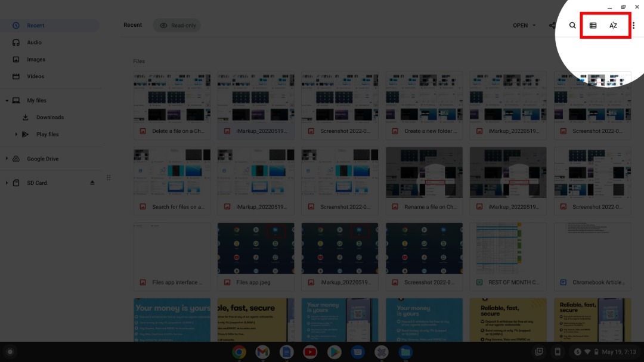Click the Audio headphones icon
This screenshot has height=362, width=644.
click(x=16, y=42)
